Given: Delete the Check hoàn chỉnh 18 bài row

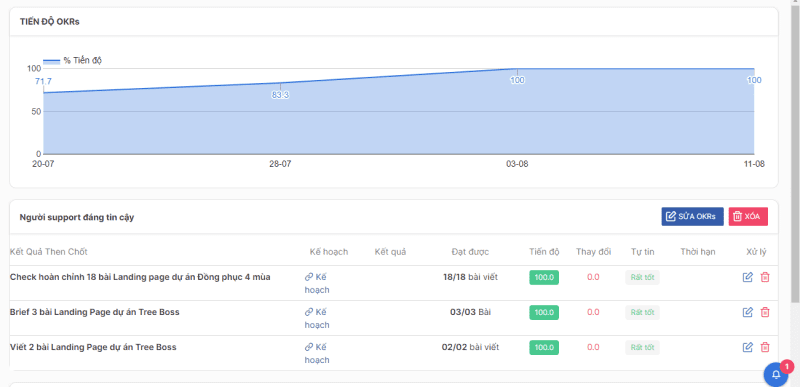Looking at the screenshot, I should coord(765,277).
